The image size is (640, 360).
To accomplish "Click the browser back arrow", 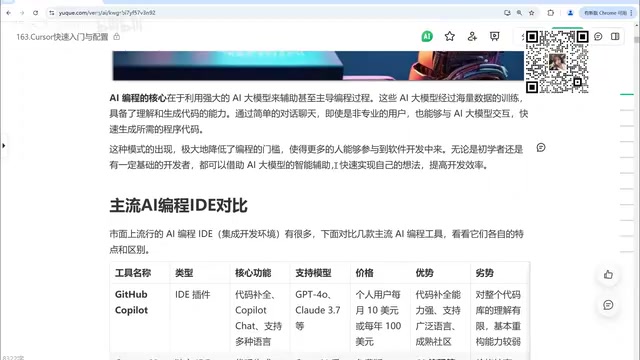I will coord(9,13).
